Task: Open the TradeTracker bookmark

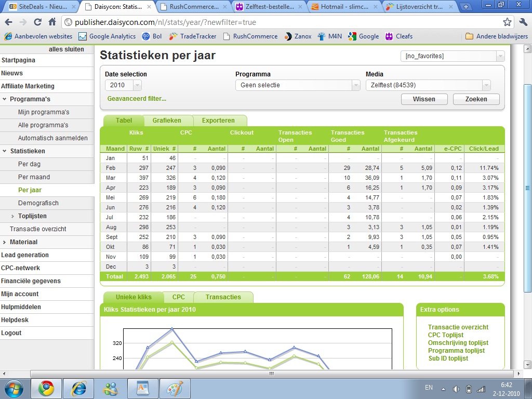Action: click(193, 36)
